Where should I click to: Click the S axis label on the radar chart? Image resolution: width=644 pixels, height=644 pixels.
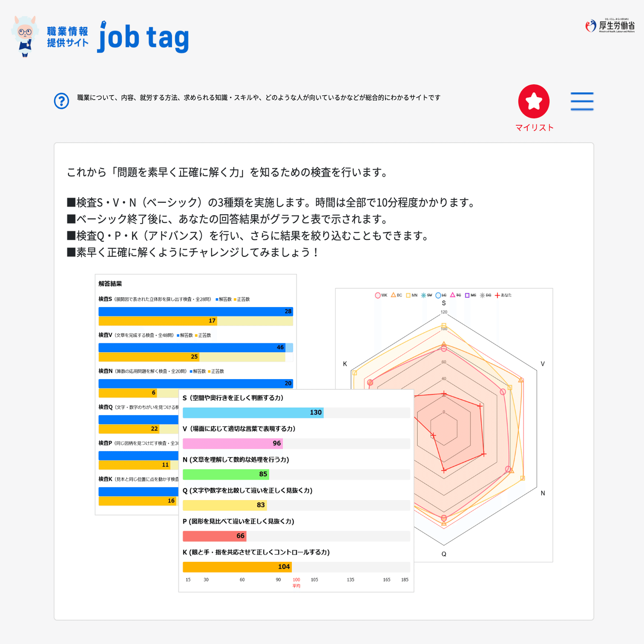coord(443,303)
